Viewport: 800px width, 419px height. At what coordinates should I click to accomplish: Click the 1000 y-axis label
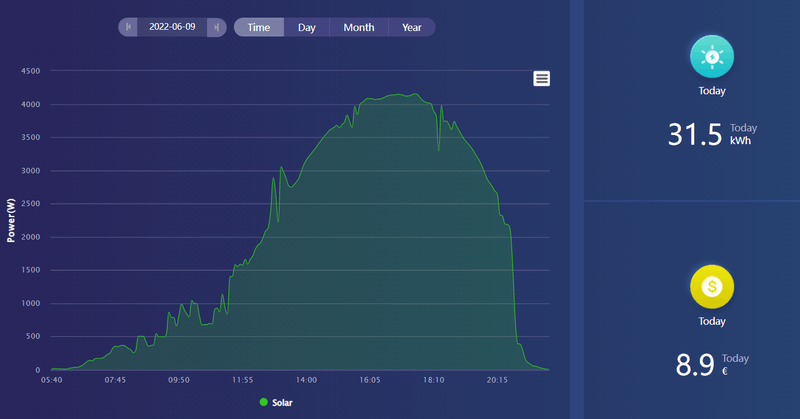point(31,303)
